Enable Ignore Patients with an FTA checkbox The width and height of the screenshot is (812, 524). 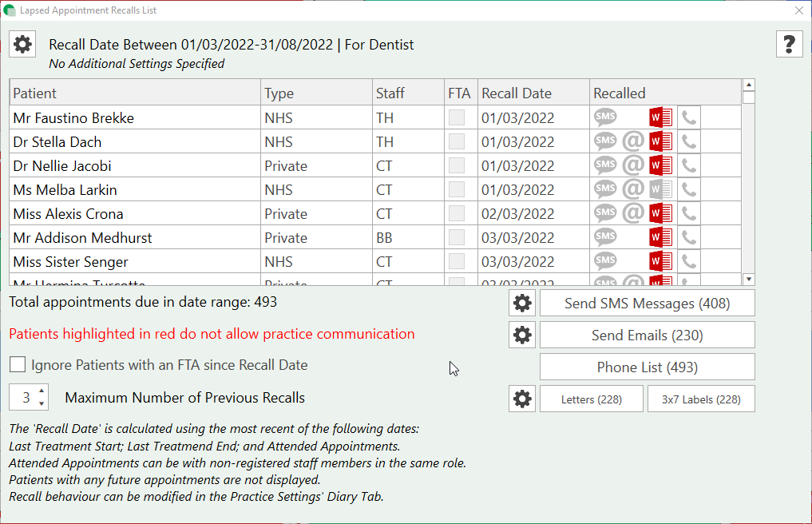point(18,365)
